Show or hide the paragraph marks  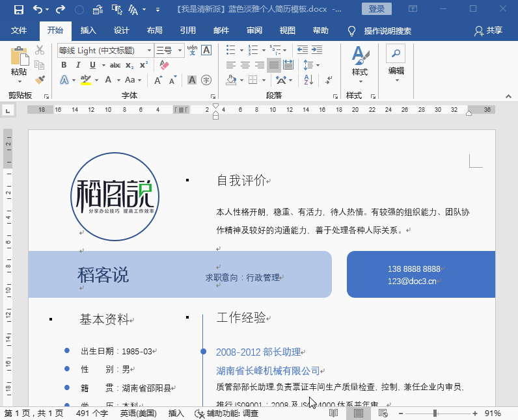(x=329, y=80)
